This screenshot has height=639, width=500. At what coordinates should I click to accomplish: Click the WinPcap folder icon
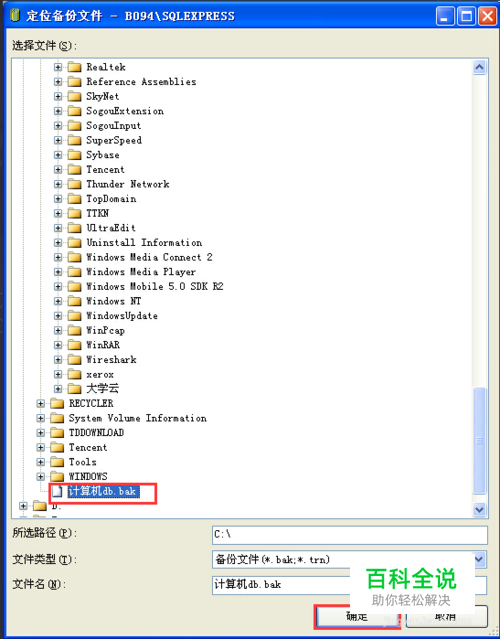(74, 331)
